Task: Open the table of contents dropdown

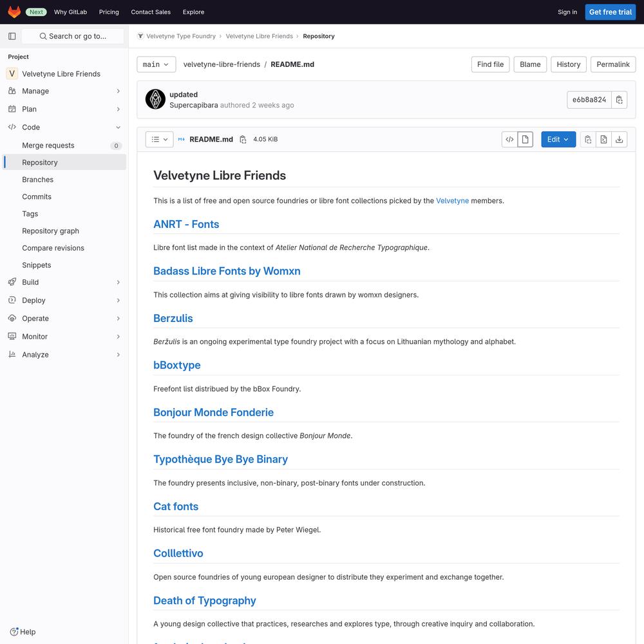Action: coord(159,140)
